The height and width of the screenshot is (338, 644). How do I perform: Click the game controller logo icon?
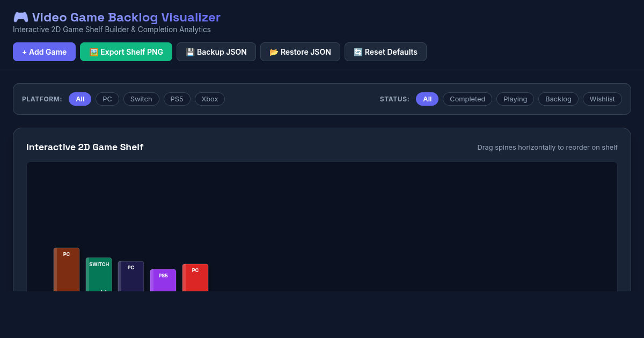[x=20, y=18]
